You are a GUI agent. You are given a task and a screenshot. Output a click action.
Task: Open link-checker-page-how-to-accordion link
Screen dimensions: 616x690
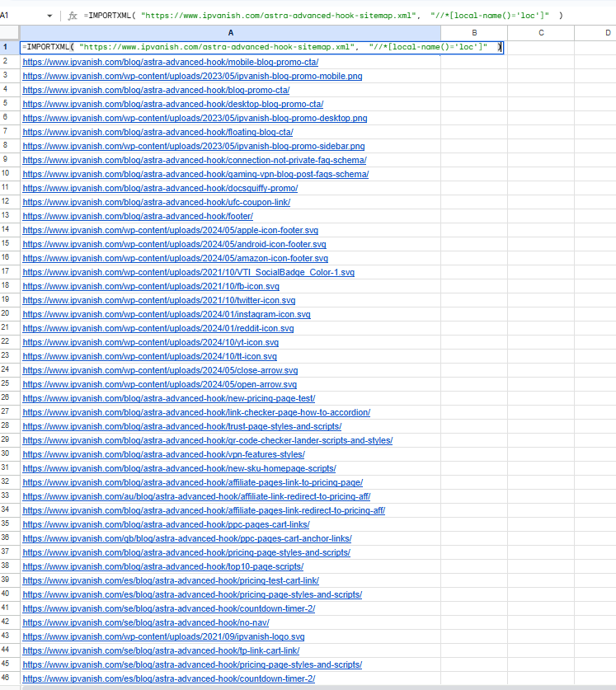[196, 413]
